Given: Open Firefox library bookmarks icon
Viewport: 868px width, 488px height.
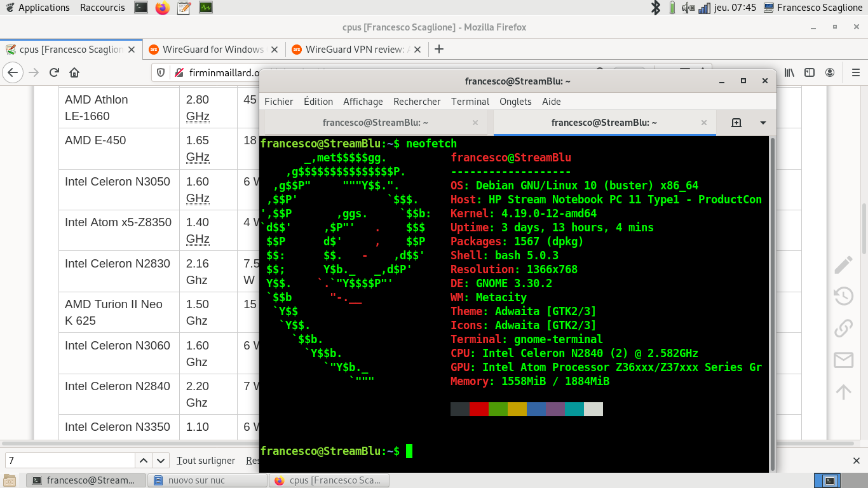Looking at the screenshot, I should pyautogui.click(x=789, y=72).
